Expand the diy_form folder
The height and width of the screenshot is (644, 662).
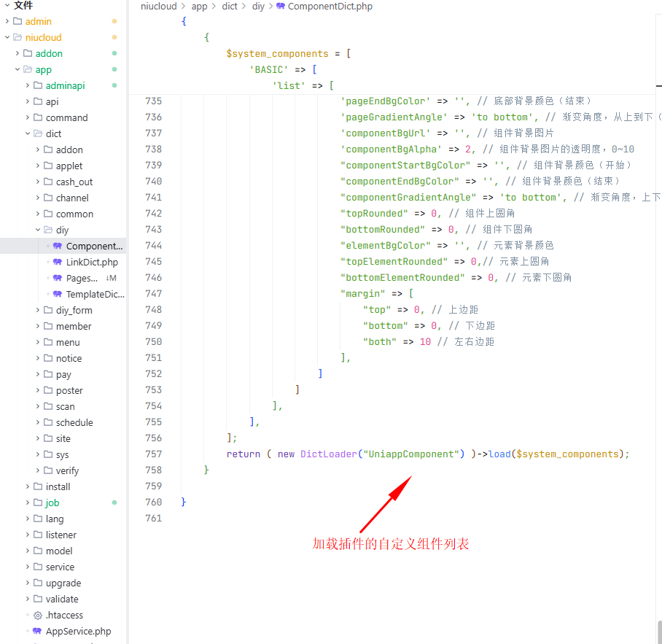click(38, 311)
